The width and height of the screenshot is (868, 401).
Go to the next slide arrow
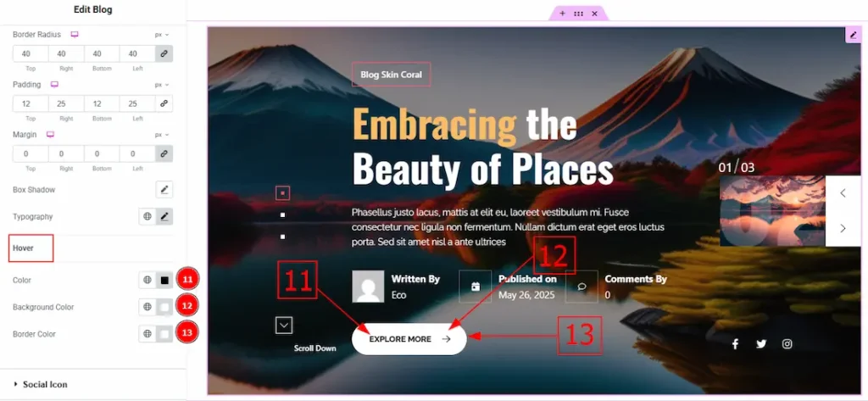843,228
